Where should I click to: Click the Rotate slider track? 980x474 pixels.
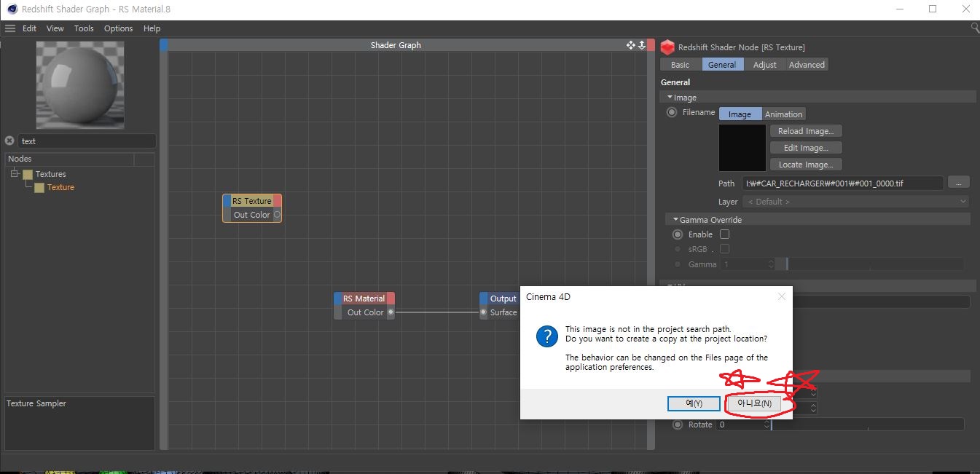[x=867, y=424]
